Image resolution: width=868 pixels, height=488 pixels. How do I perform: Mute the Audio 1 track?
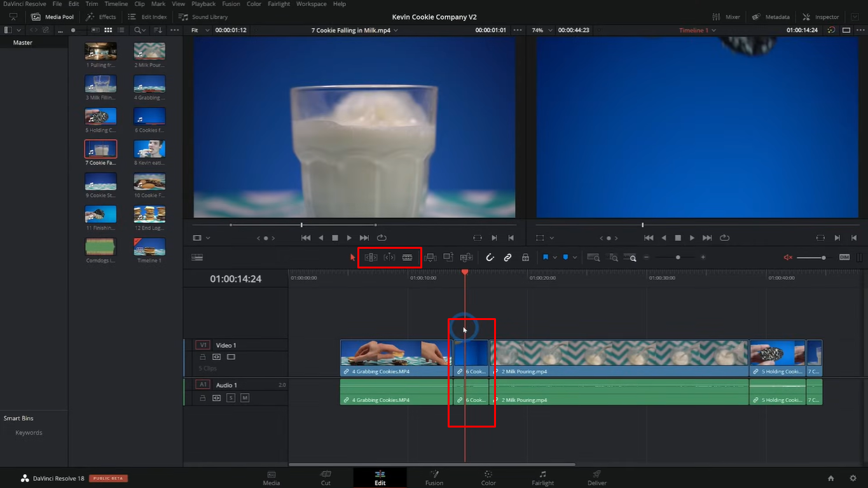pyautogui.click(x=245, y=398)
